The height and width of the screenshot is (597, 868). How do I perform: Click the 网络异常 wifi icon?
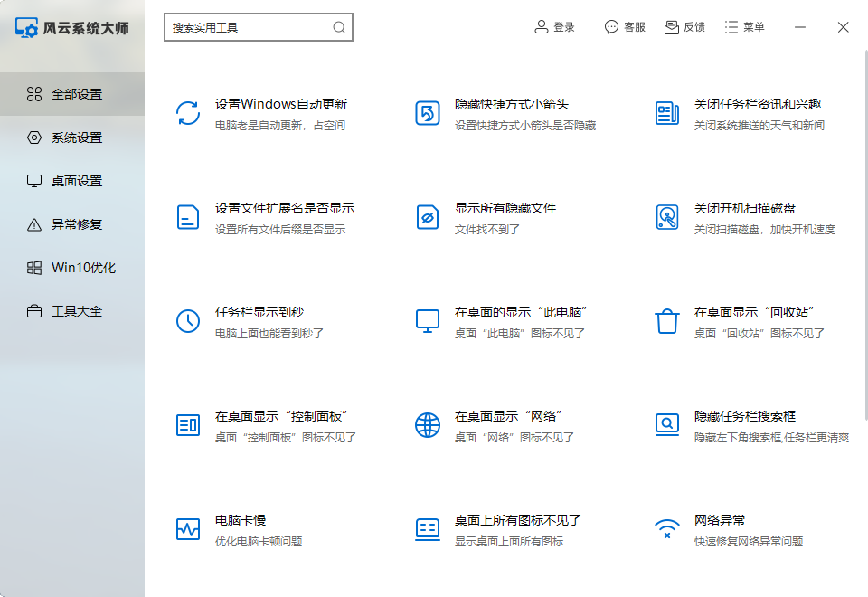pyautogui.click(x=667, y=529)
